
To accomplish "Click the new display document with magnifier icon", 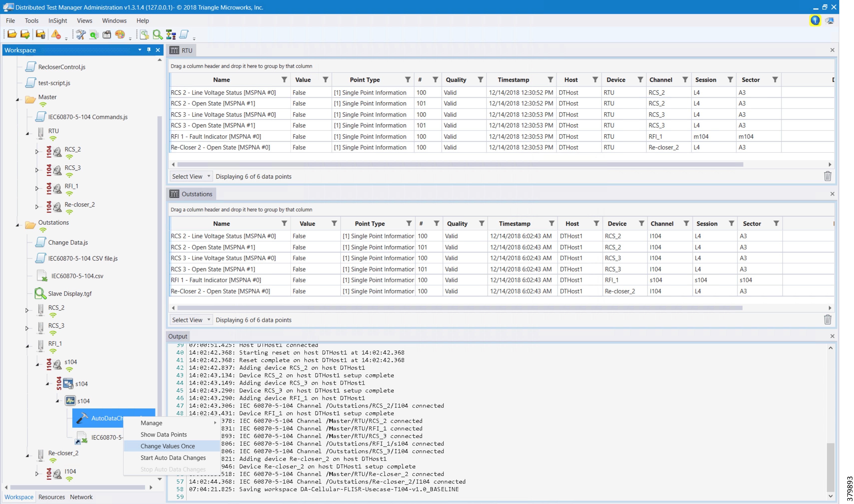I will (x=144, y=34).
